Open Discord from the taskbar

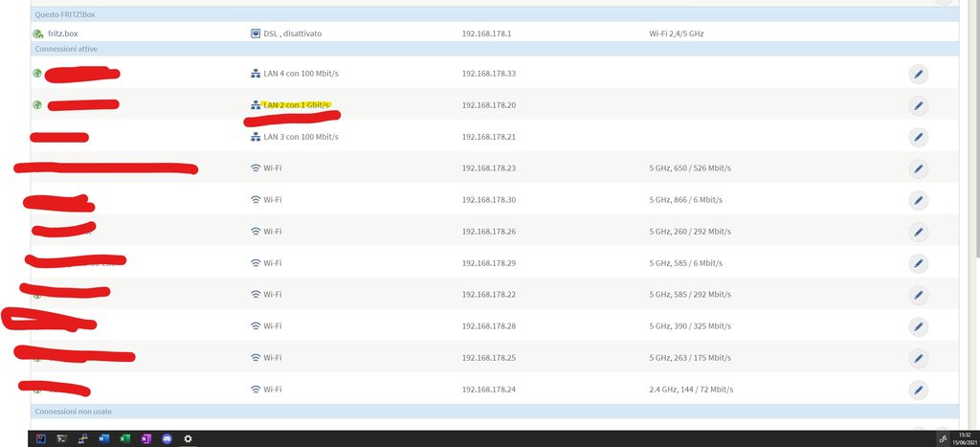[167, 438]
